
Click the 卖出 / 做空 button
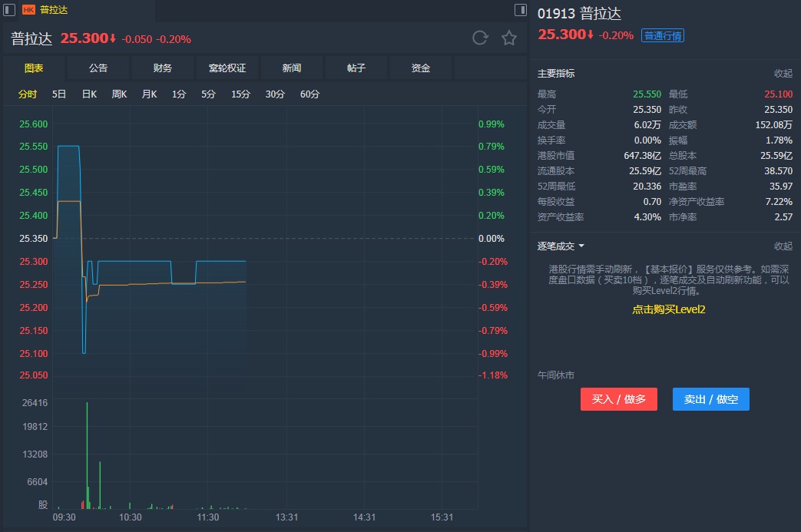click(711, 399)
